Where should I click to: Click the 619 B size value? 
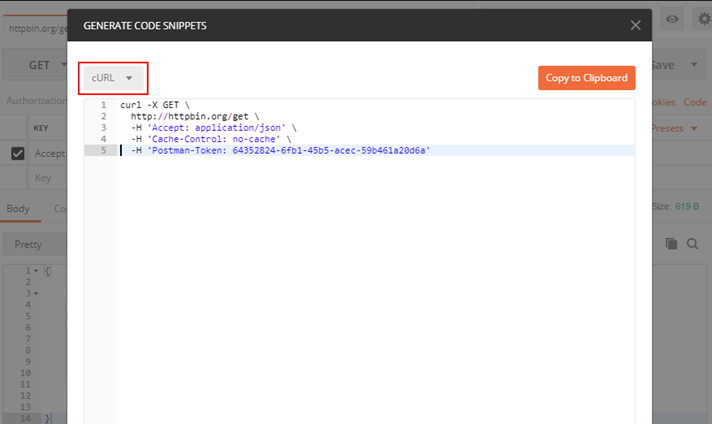687,207
